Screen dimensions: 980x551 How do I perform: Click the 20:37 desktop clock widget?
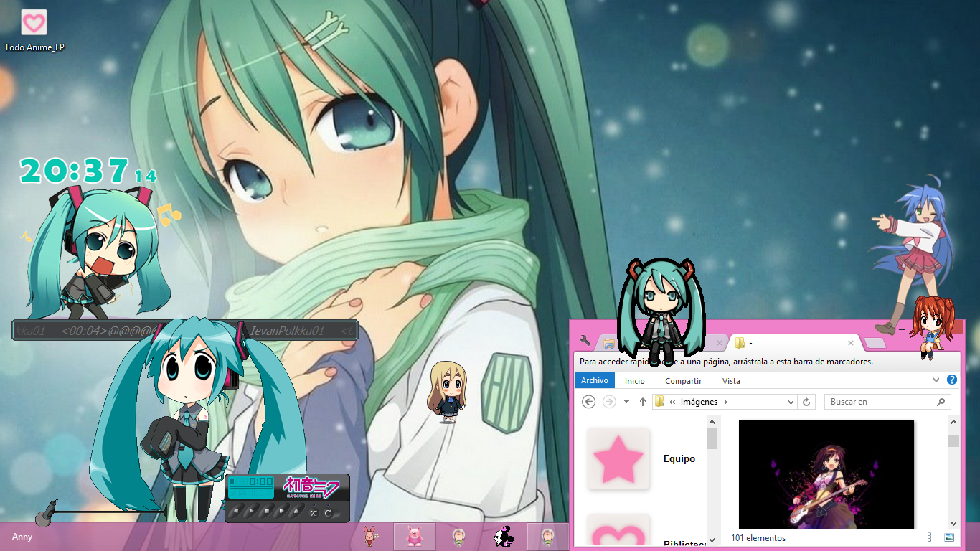click(x=88, y=171)
